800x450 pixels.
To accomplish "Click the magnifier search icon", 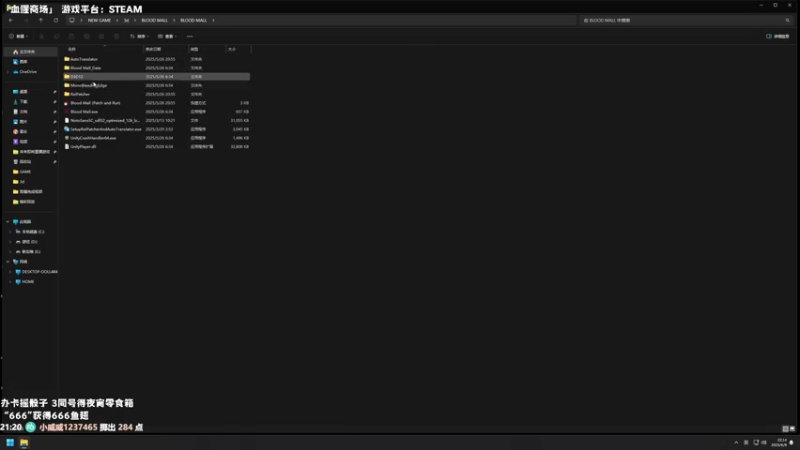I will (788, 20).
